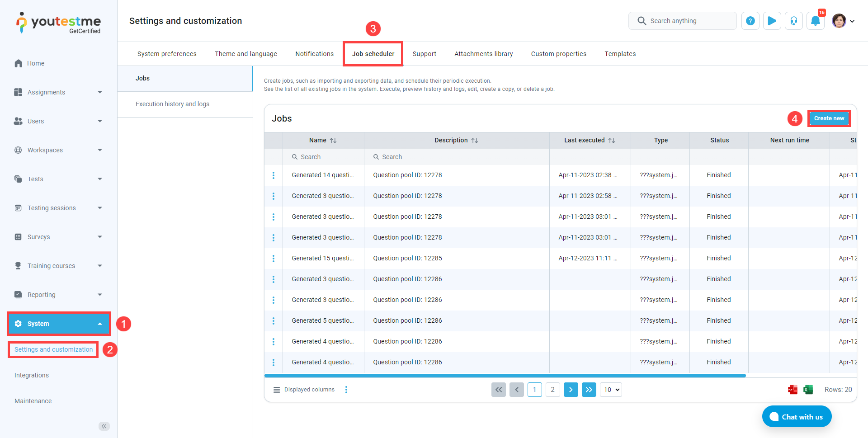The width and height of the screenshot is (868, 438).
Task: Open the Chat with us button
Action: point(797,417)
